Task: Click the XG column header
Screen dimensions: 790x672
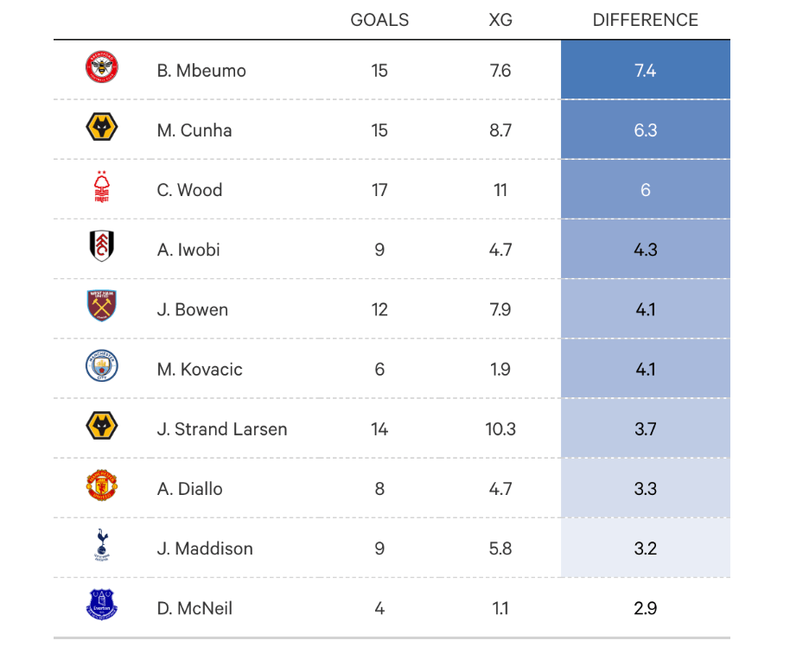Action: click(x=500, y=20)
